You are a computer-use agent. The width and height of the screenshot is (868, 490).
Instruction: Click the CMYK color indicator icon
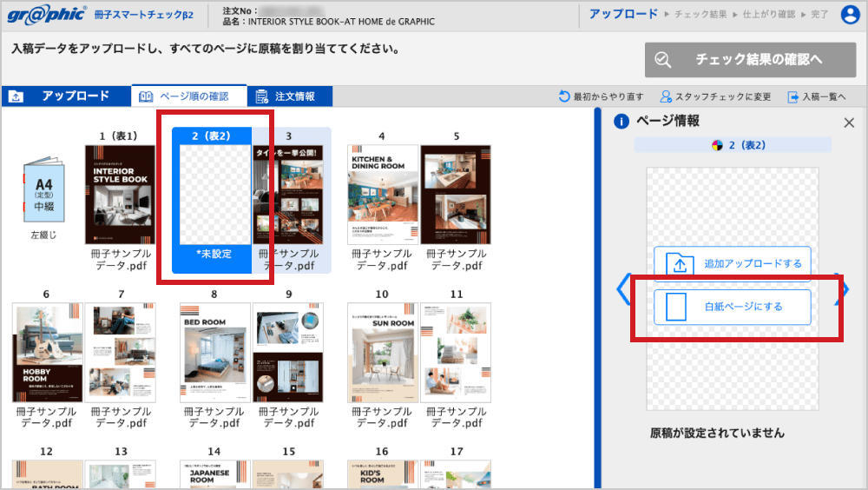coord(717,145)
